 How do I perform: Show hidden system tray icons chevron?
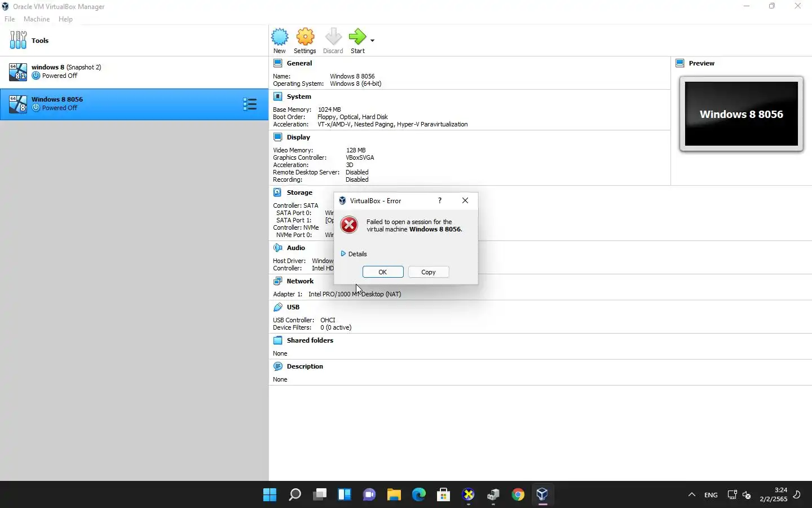coord(692,495)
